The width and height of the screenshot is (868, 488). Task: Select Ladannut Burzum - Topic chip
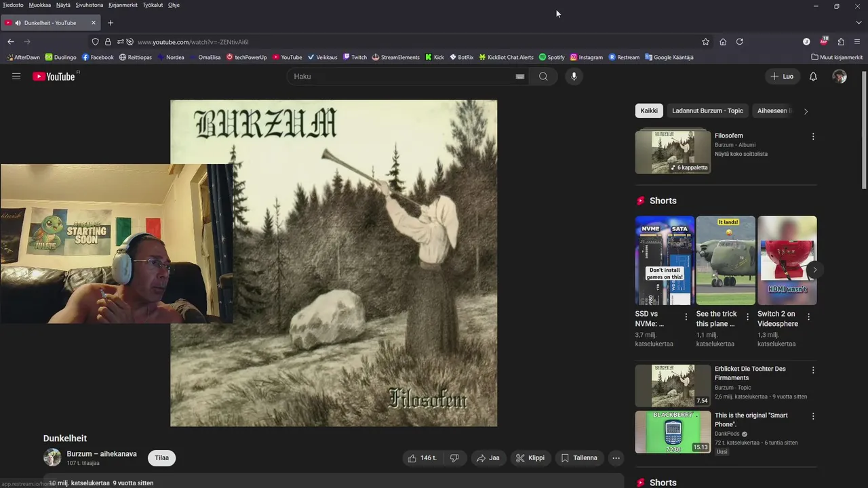pos(707,110)
